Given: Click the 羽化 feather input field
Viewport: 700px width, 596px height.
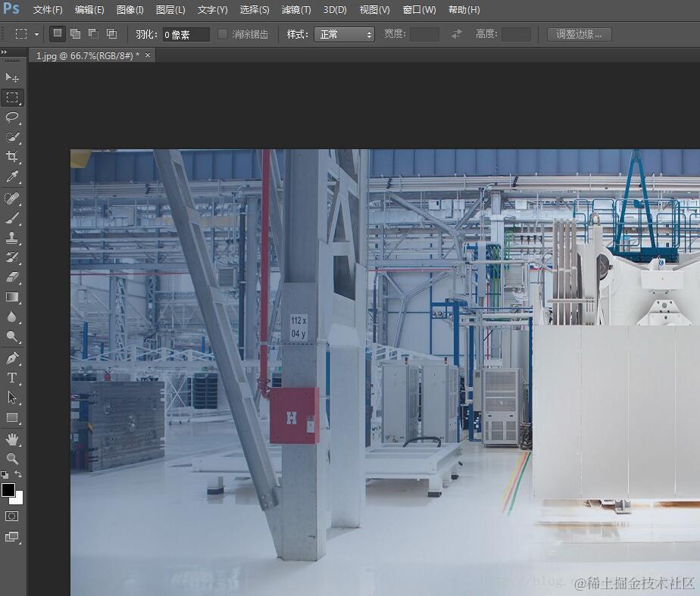Looking at the screenshot, I should 186,34.
